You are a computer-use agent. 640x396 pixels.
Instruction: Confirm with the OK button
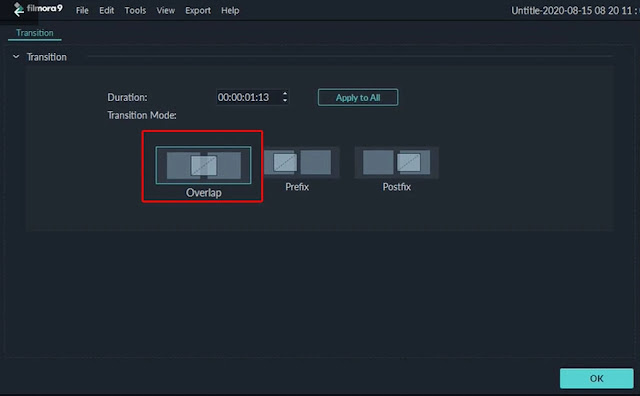tap(596, 378)
